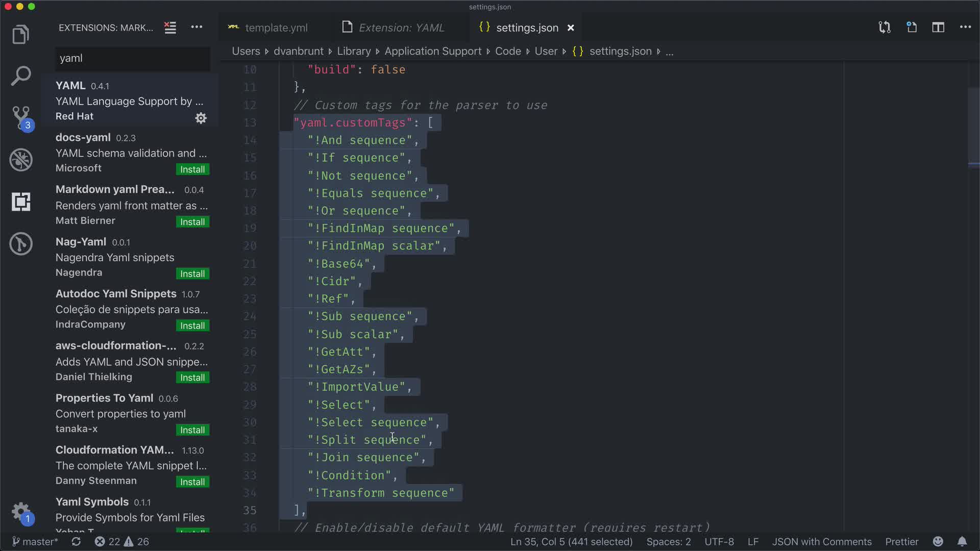Open the Manage gear in activity bar
The image size is (980, 551).
click(20, 511)
